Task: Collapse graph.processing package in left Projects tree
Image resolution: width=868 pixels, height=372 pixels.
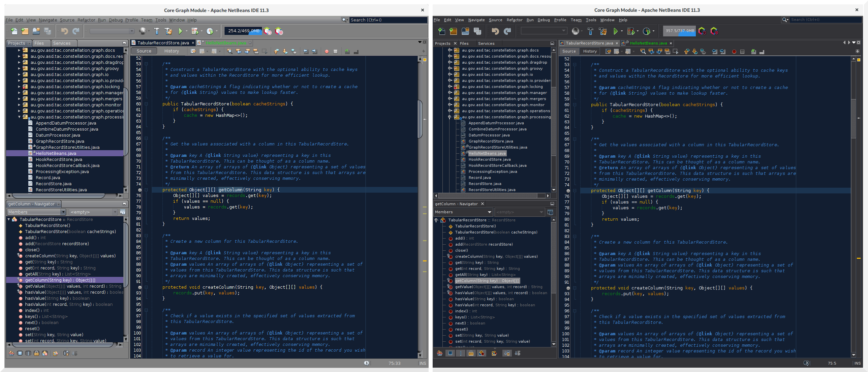Action: pyautogui.click(x=19, y=117)
